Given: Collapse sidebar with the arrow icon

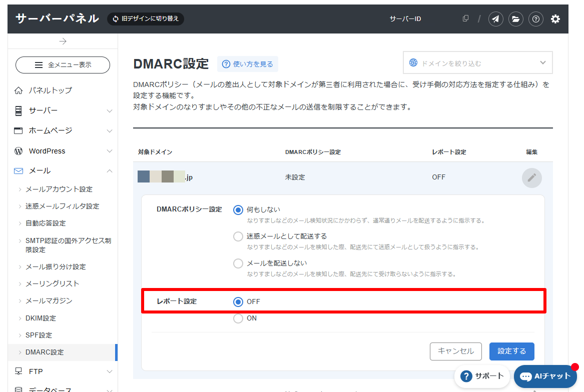Looking at the screenshot, I should pyautogui.click(x=63, y=41).
